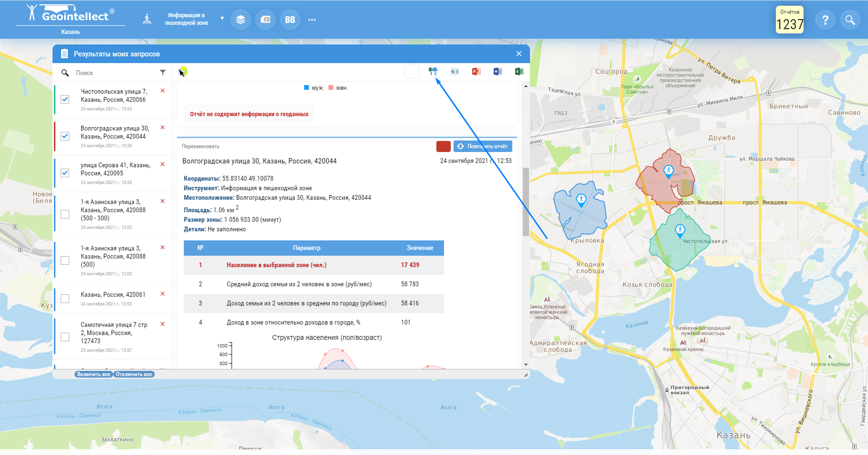Screen dimensions: 868x455
Task: Delete Самотечная улица 7 entry
Action: [x=163, y=324]
